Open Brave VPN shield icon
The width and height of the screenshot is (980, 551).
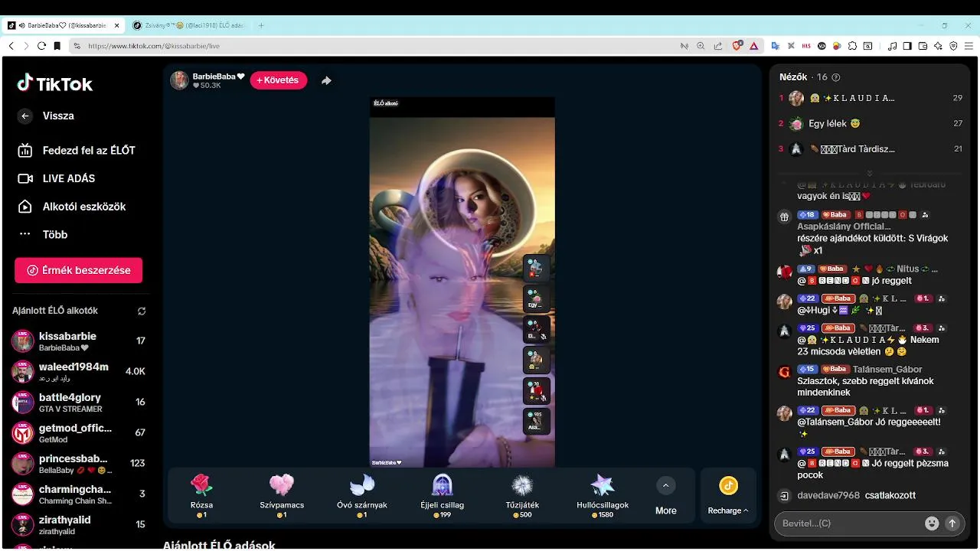tap(953, 46)
